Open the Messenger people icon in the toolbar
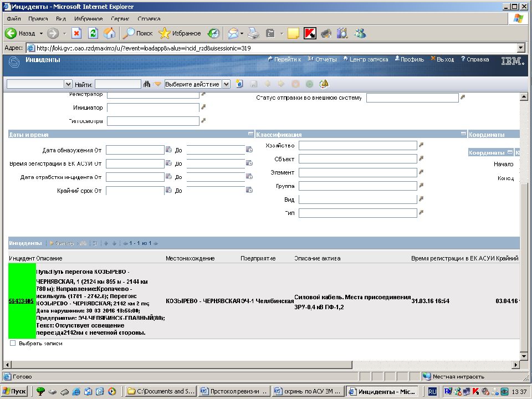The image size is (532, 399). [360, 33]
